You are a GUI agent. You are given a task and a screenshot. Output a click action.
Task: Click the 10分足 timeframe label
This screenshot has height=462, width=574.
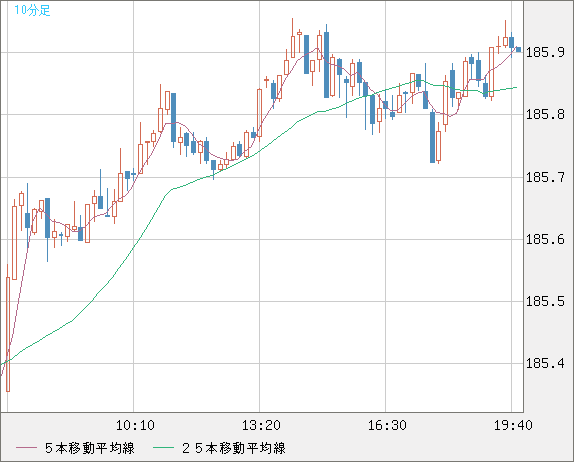32,10
